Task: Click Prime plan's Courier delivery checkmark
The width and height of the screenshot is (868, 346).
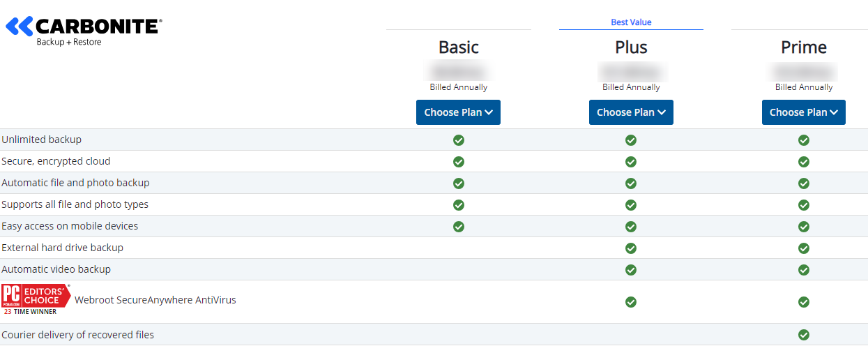Action: coord(803,335)
